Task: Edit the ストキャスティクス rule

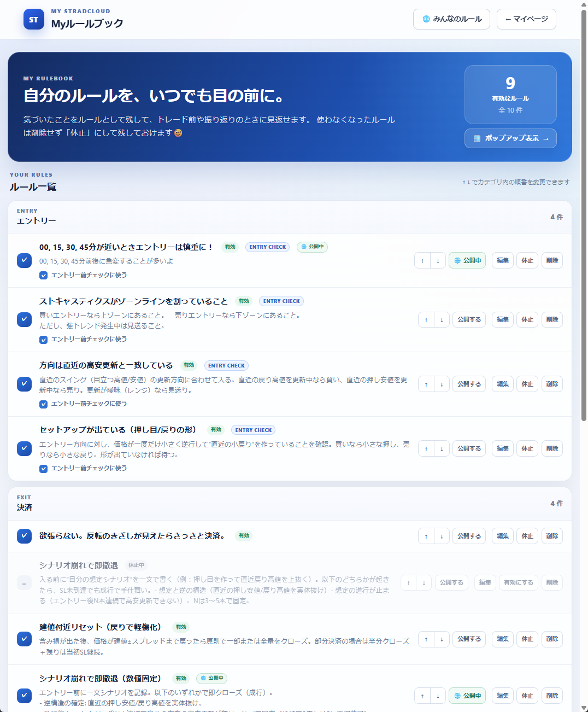Action: (x=503, y=320)
